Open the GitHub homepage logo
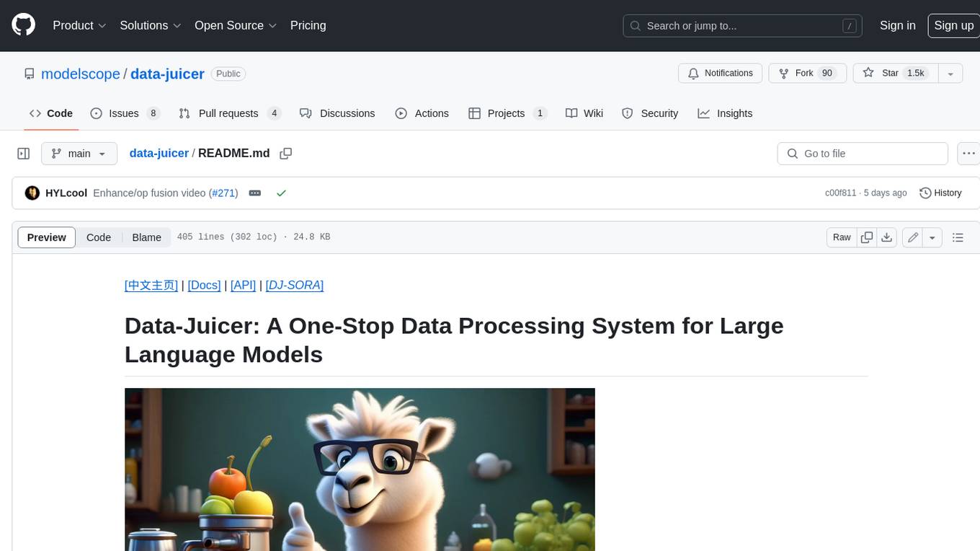This screenshot has width=980, height=551. coord(23,25)
